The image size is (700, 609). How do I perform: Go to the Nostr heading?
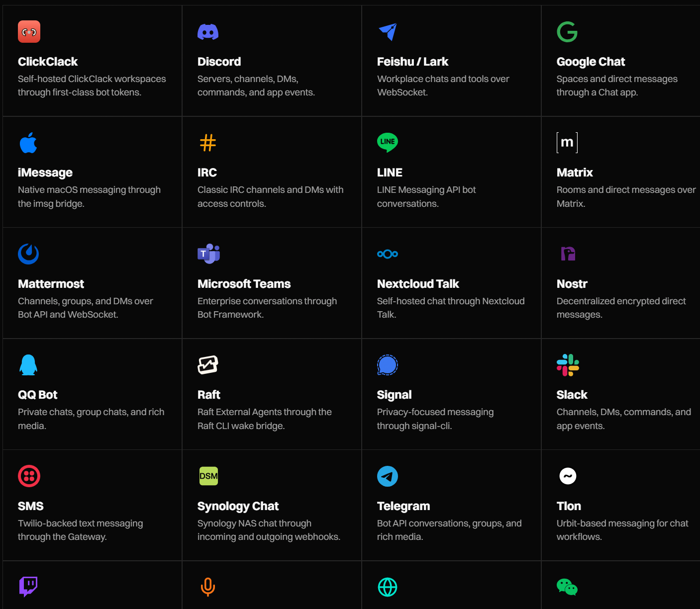coord(572,284)
